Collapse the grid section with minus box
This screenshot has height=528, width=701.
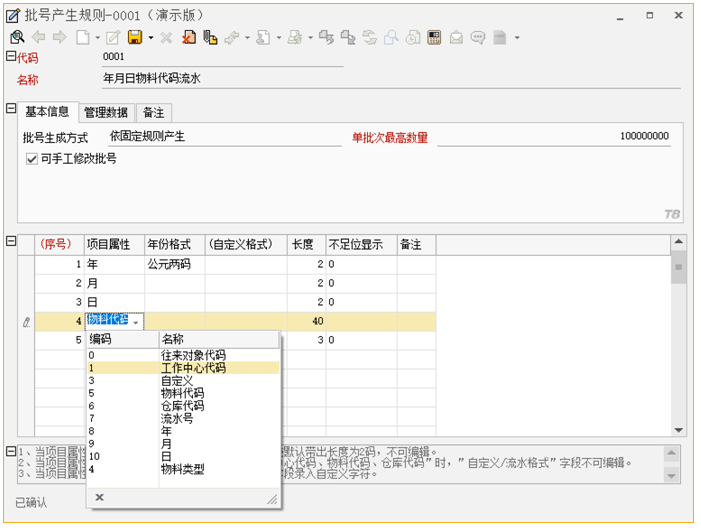pyautogui.click(x=11, y=241)
